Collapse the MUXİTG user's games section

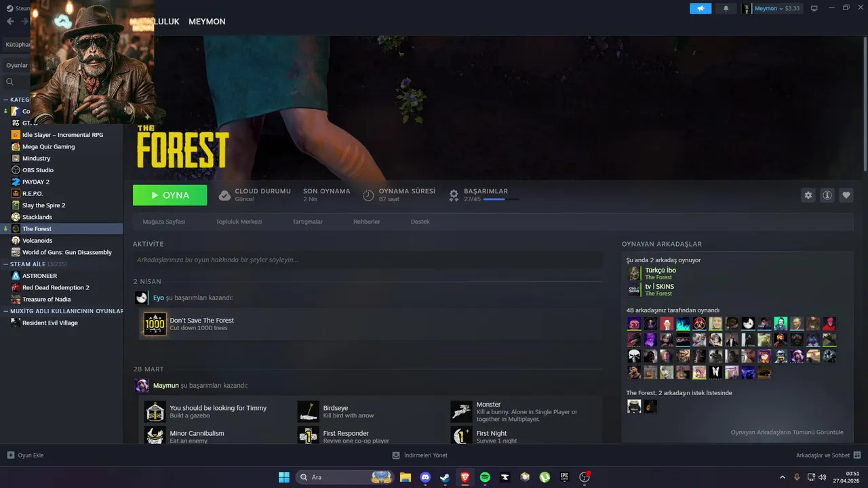(6, 311)
